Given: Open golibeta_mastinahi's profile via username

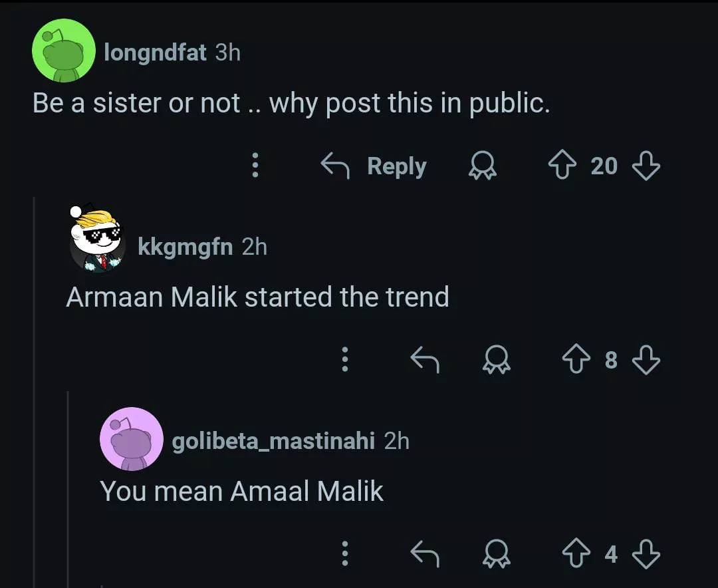Looking at the screenshot, I should point(273,440).
